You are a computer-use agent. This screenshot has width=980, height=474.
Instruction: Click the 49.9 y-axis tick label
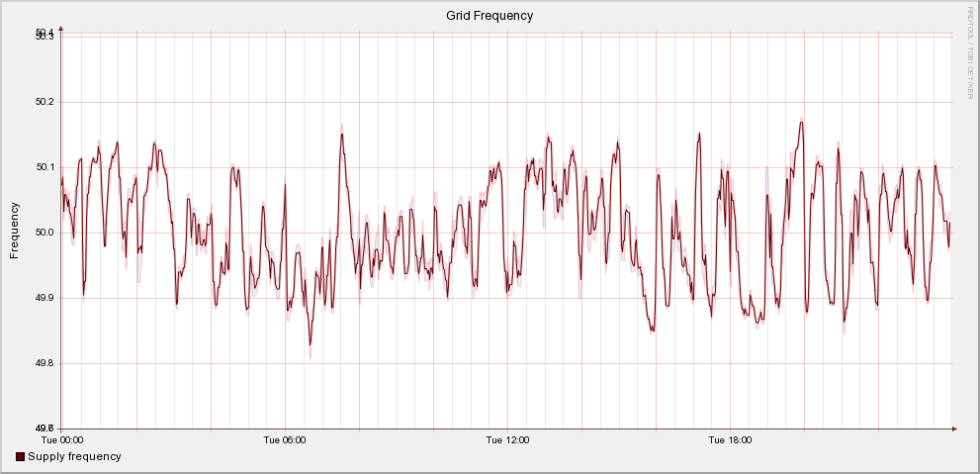tap(45, 298)
